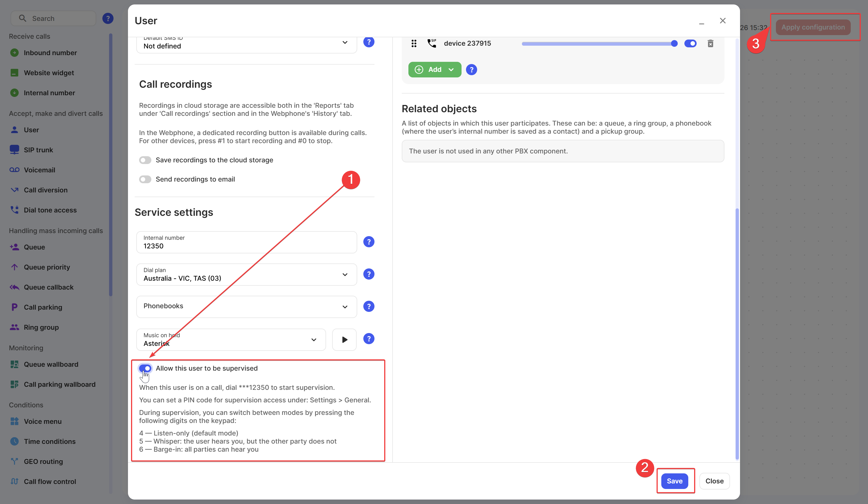Screen dimensions: 868x504
Task: Delete device 237915 with trash icon
Action: (x=710, y=43)
